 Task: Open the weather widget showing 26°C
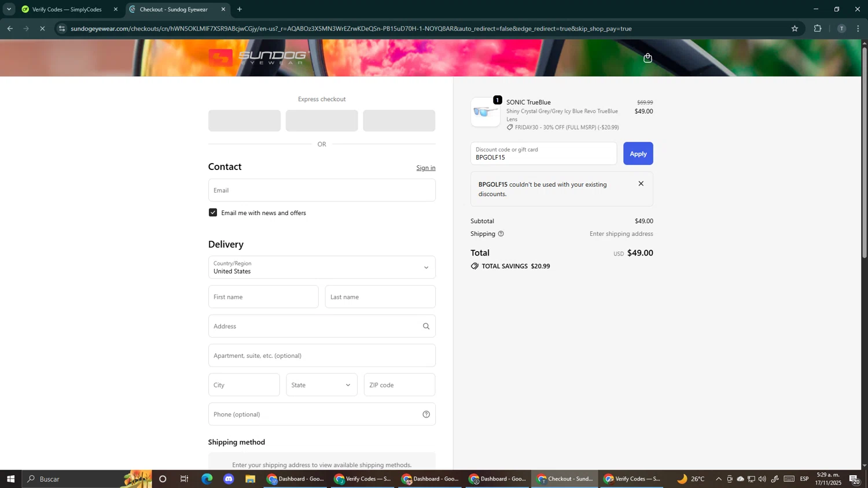coord(691,479)
